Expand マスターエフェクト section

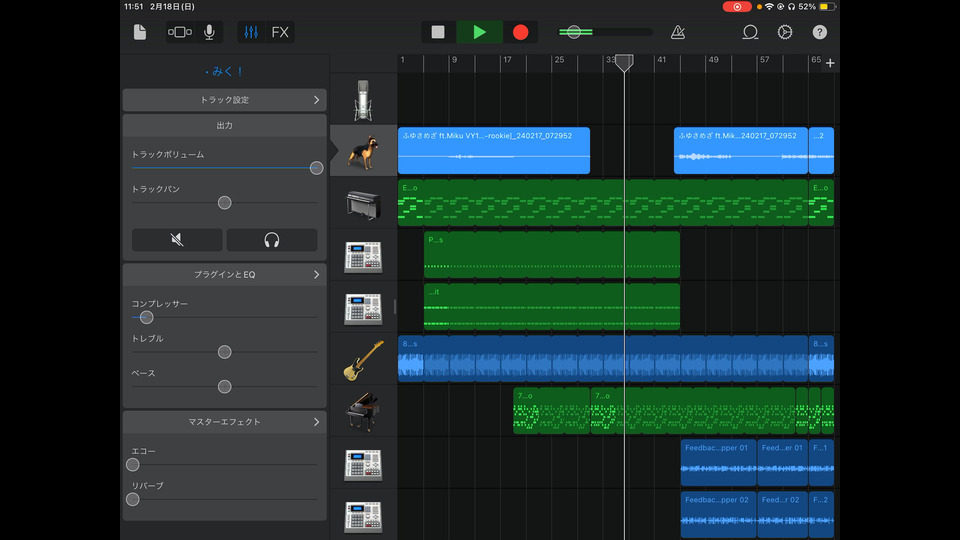(224, 422)
